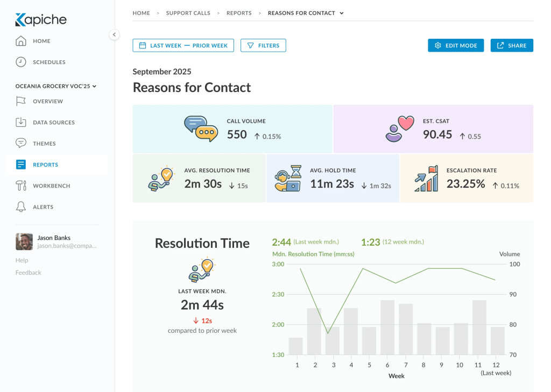Click Jason Banks profile photo
The height and width of the screenshot is (392, 551).
point(24,241)
